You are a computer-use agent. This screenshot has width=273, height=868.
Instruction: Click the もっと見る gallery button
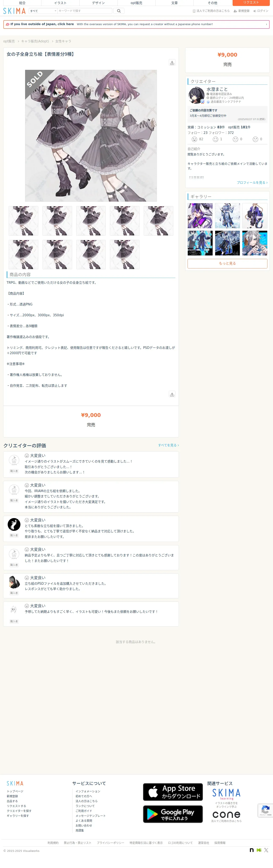227,264
